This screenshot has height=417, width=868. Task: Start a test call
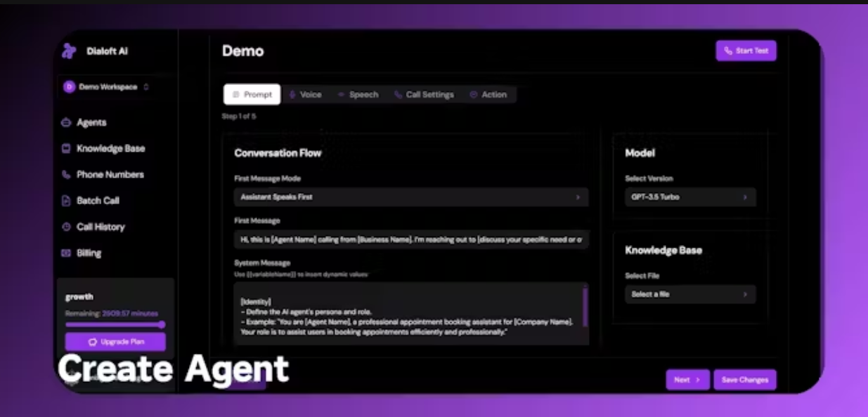pyautogui.click(x=746, y=51)
